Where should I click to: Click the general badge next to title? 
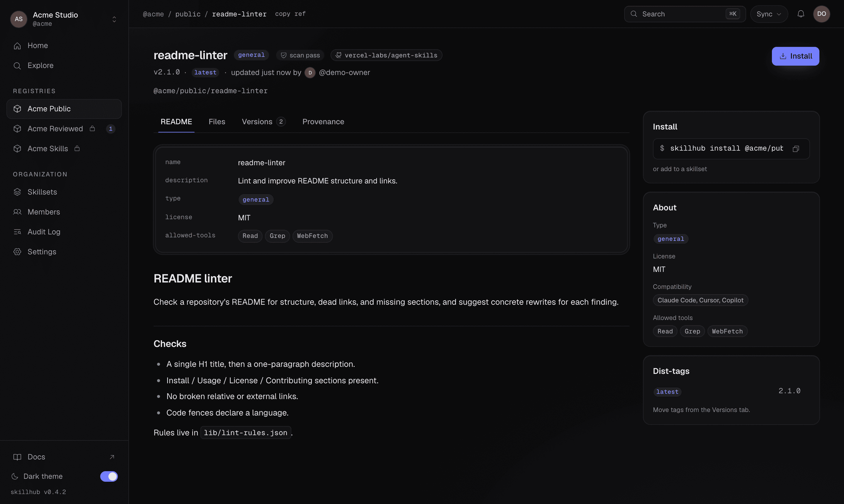pos(251,55)
